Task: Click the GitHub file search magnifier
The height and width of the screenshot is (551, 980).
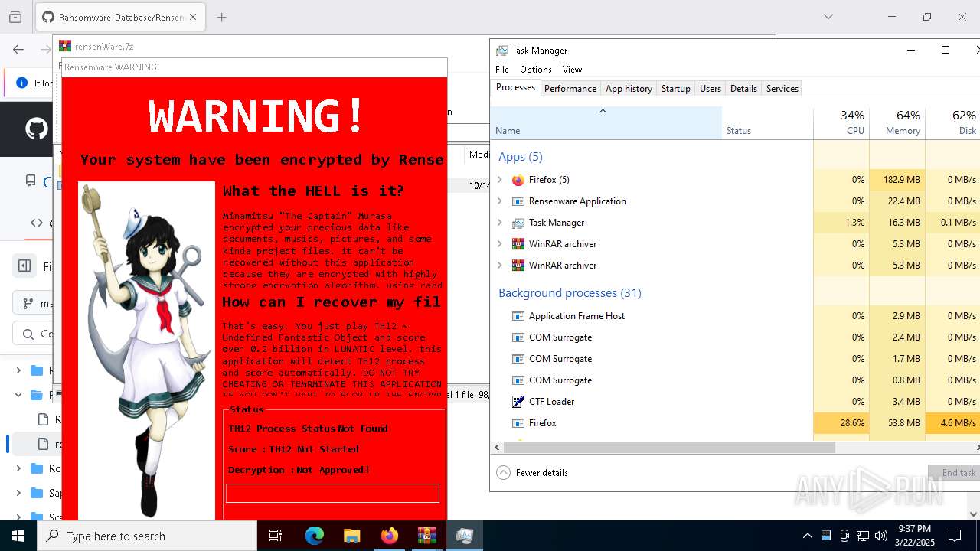Action: [x=28, y=334]
